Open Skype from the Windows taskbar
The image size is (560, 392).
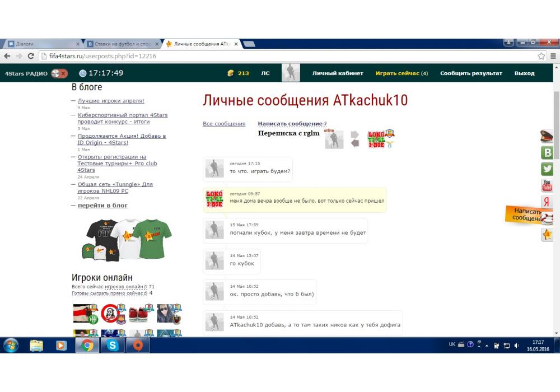(113, 346)
